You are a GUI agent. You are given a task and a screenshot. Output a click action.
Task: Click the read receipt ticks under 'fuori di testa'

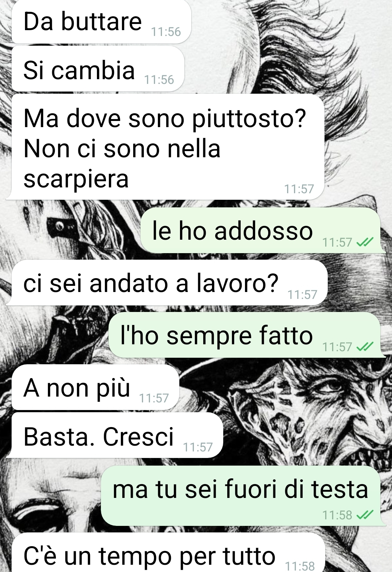(365, 515)
